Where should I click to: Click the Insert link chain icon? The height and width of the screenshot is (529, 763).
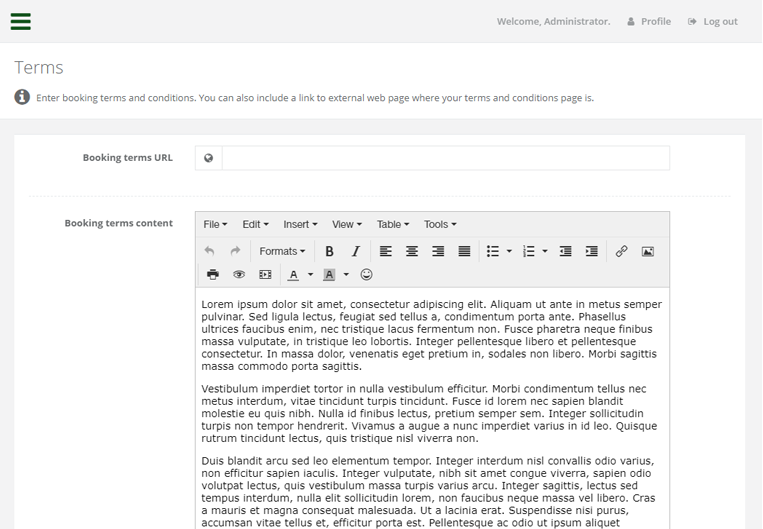tap(621, 251)
